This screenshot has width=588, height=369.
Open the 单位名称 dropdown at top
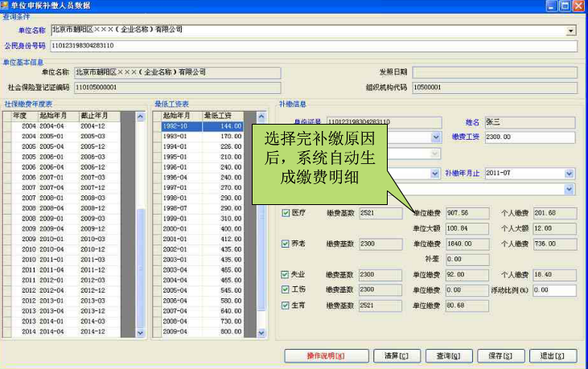(571, 31)
